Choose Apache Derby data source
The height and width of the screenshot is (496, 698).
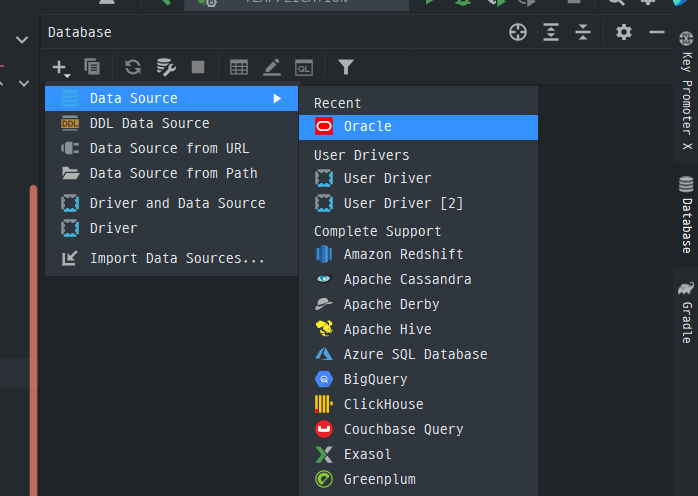[x=418, y=305]
